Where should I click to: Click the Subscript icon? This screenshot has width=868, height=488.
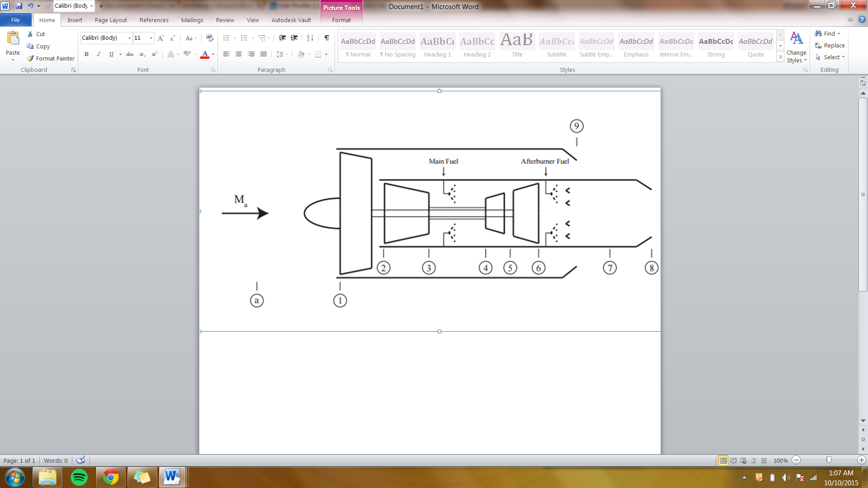coord(142,54)
